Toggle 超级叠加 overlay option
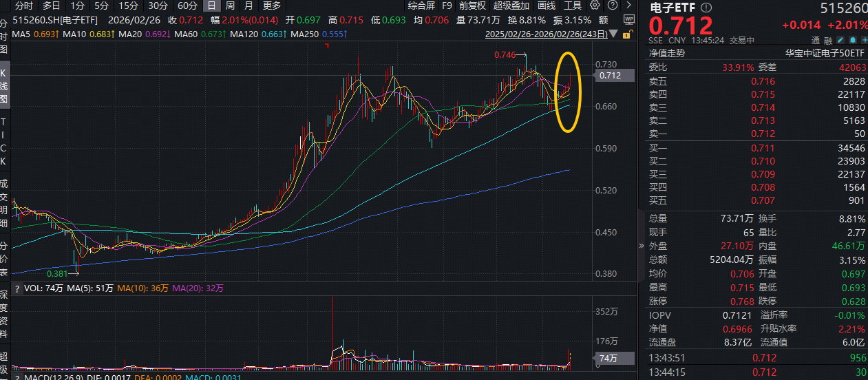Screen dimensions: 868x380 [511, 6]
